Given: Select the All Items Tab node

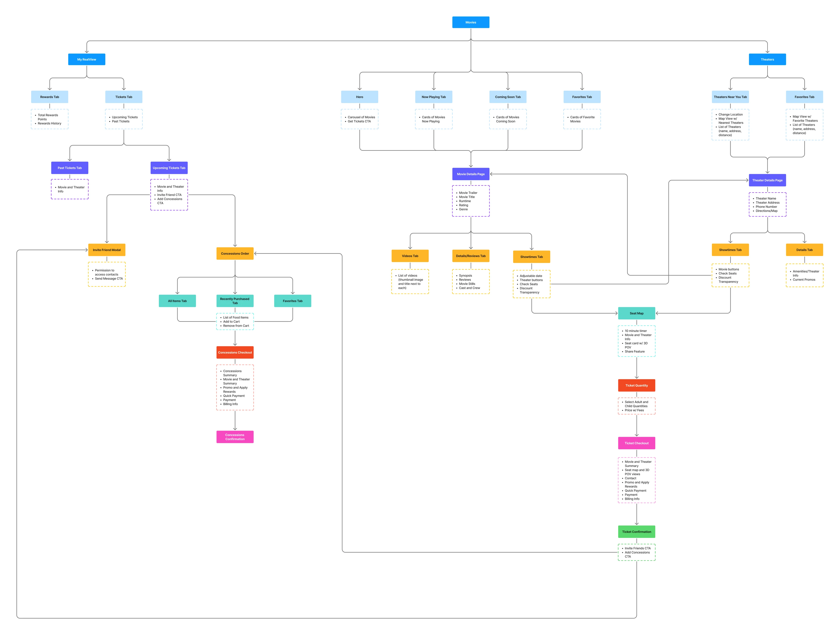Looking at the screenshot, I should pos(177,301).
